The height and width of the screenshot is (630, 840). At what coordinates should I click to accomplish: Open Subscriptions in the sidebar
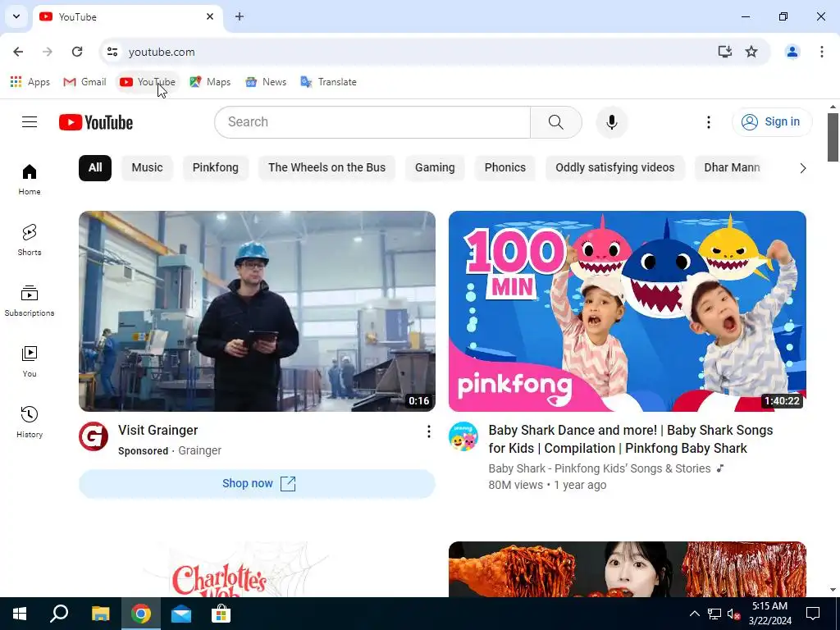click(30, 300)
